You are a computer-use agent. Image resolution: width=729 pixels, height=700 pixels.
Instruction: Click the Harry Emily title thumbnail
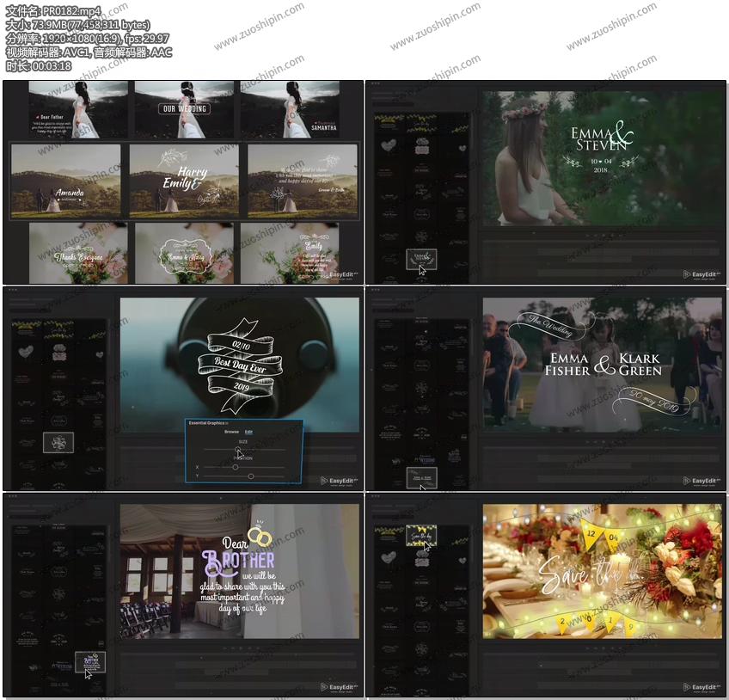[185, 181]
